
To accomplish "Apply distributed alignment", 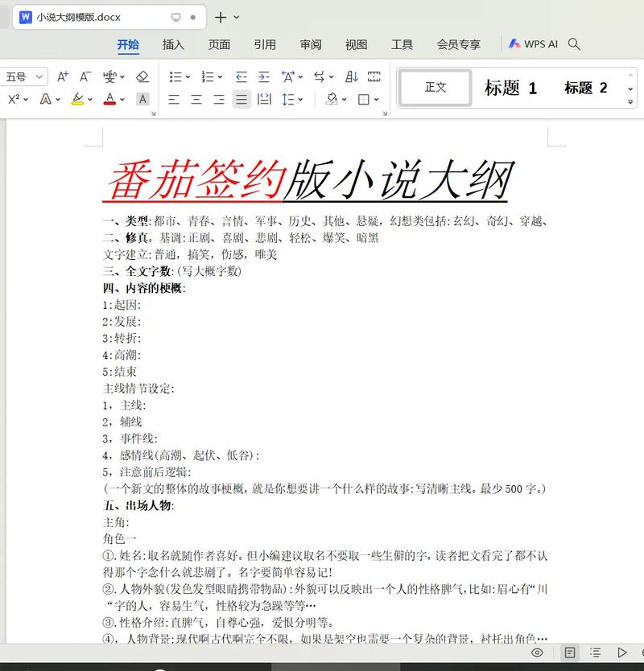I will [264, 99].
